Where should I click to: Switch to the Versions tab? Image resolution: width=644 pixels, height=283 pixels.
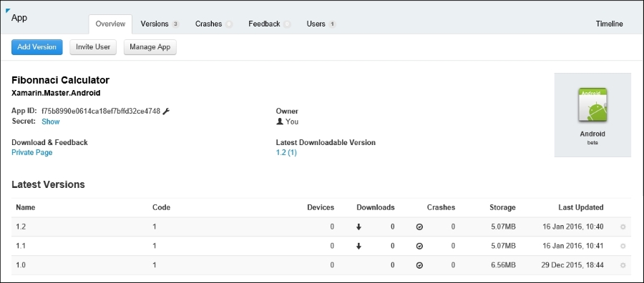click(160, 24)
